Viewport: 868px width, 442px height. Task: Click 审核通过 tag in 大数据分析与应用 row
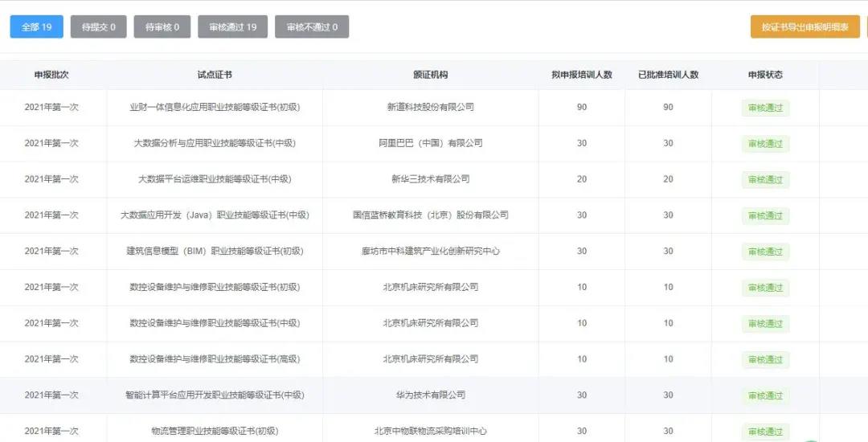coord(766,144)
